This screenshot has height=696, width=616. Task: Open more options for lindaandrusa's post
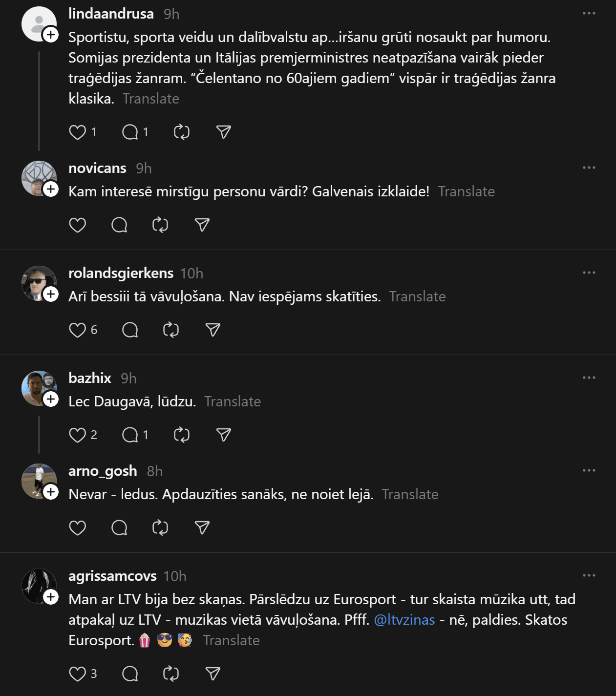[589, 14]
